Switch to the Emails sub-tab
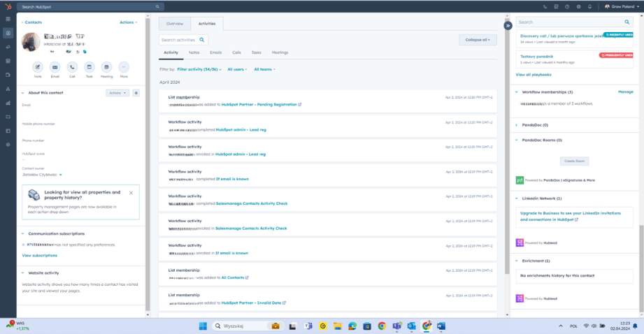Viewport: 644px width, 334px height. [215, 52]
